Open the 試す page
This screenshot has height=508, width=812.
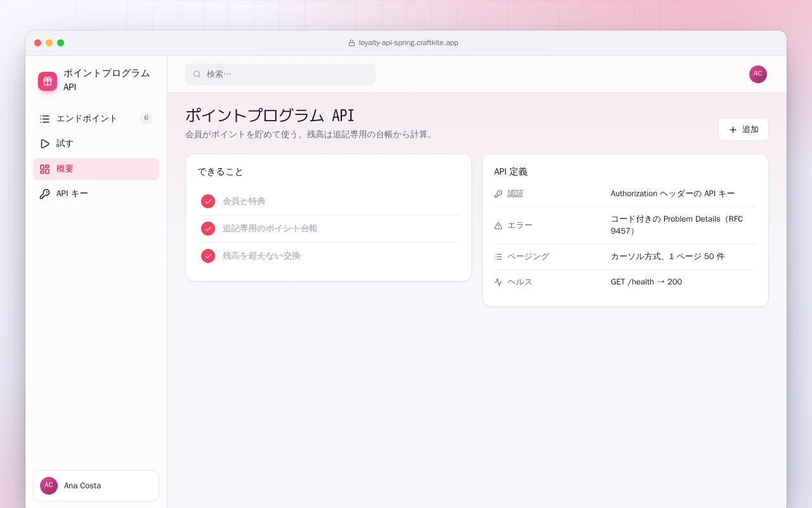pyautogui.click(x=96, y=144)
